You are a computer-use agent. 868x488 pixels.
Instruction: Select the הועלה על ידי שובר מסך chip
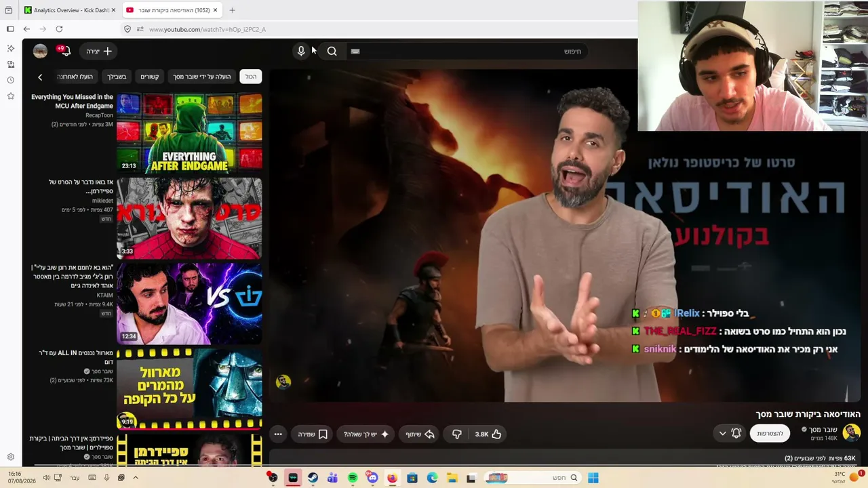(x=202, y=77)
